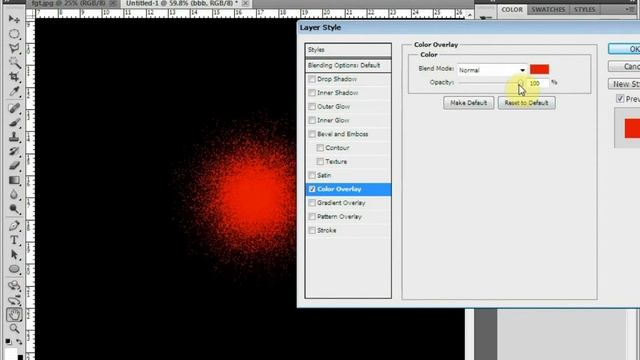Enable the Stroke checkbox
This screenshot has height=360, width=640.
point(312,231)
